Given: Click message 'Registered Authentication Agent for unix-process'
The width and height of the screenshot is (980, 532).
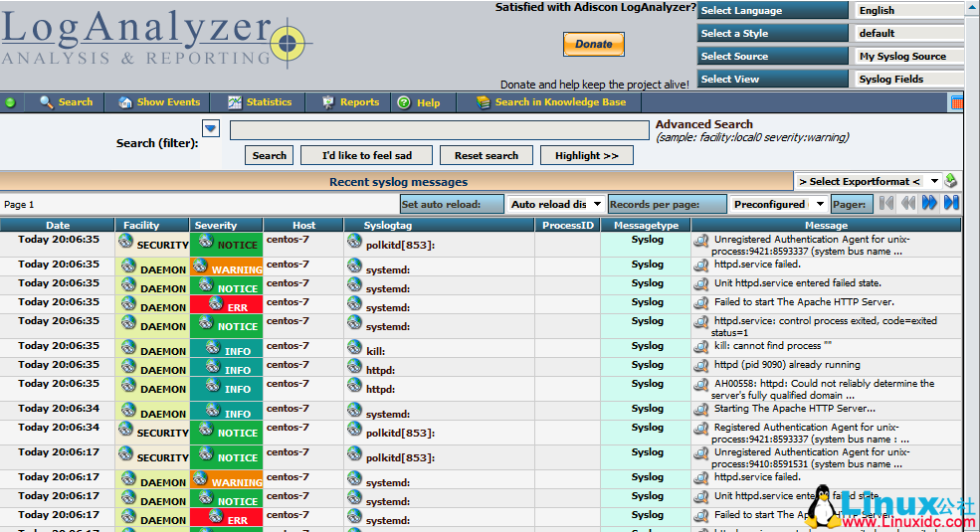Looking at the screenshot, I should tap(810, 433).
